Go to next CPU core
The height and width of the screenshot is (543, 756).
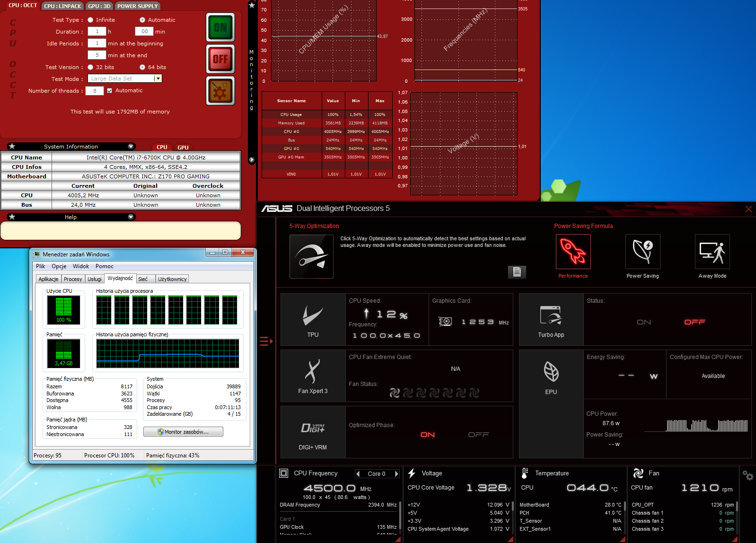(x=396, y=474)
